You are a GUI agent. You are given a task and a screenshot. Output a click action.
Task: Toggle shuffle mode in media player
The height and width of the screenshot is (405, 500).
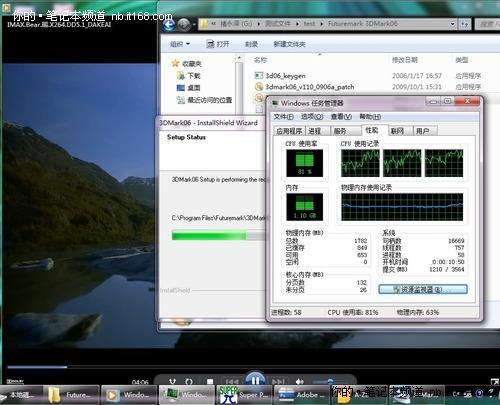click(172, 381)
